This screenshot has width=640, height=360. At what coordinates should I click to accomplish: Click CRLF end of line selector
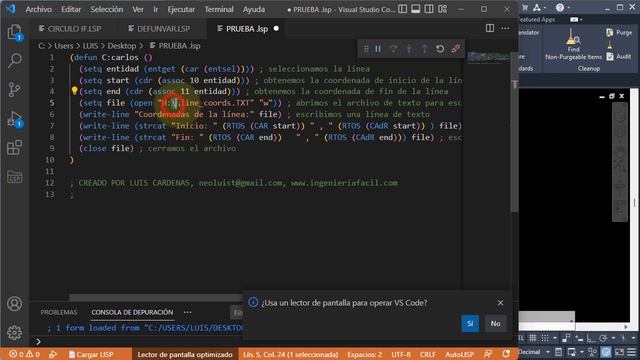click(428, 354)
